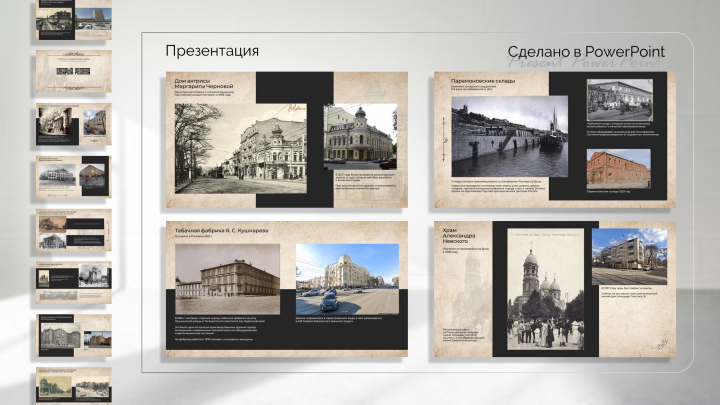Open the Дом актрисы Маргариты Черновой slide
Image resolution: width=720 pixels, height=405 pixels.
(287, 140)
